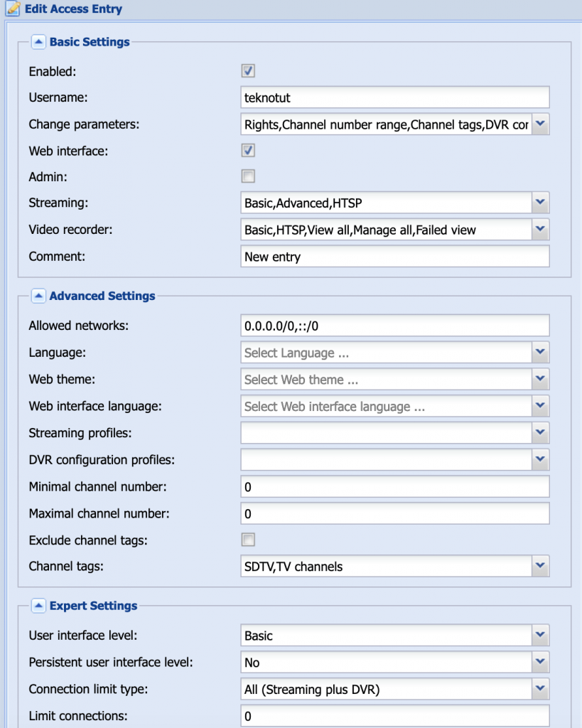The height and width of the screenshot is (728, 582).
Task: Collapse the Basic Settings section
Action: coord(39,42)
